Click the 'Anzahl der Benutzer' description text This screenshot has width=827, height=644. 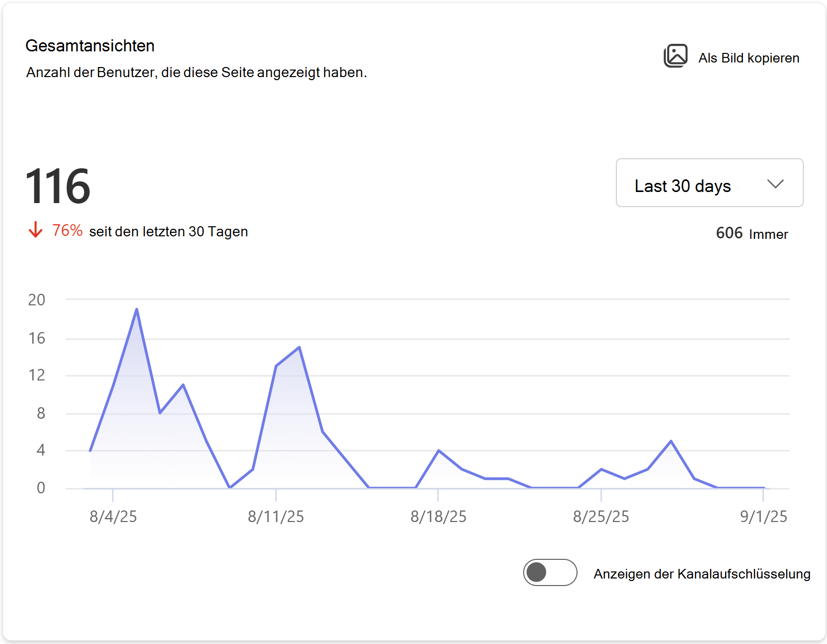(197, 73)
